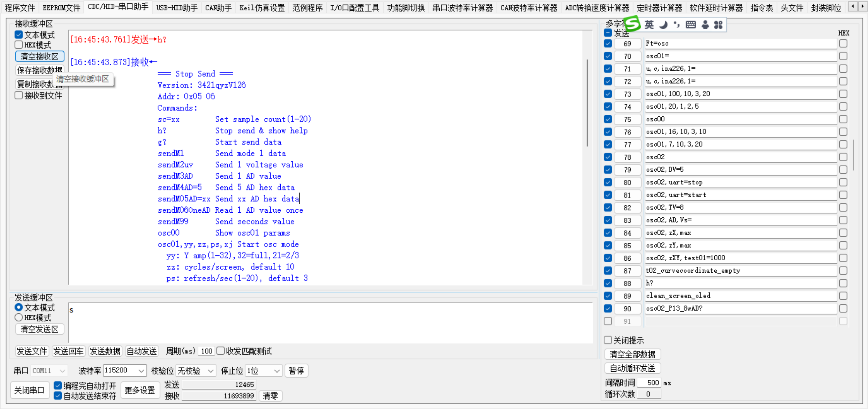
Task: Click the 周期(ms) input field
Action: (207, 351)
